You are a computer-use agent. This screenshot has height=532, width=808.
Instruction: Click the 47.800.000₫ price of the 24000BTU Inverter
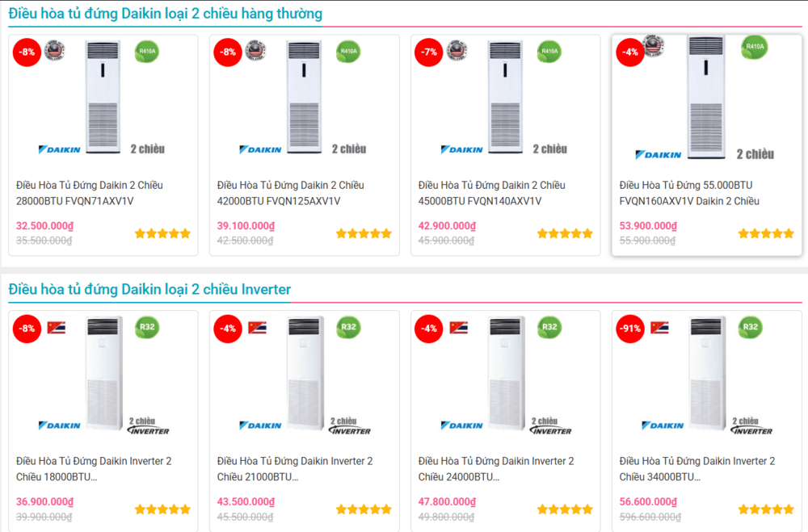[x=447, y=502]
